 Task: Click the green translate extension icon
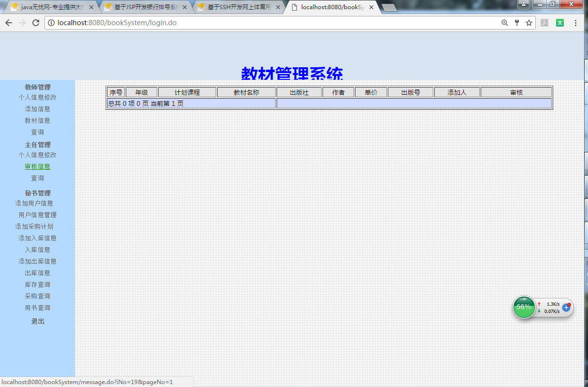pos(560,23)
